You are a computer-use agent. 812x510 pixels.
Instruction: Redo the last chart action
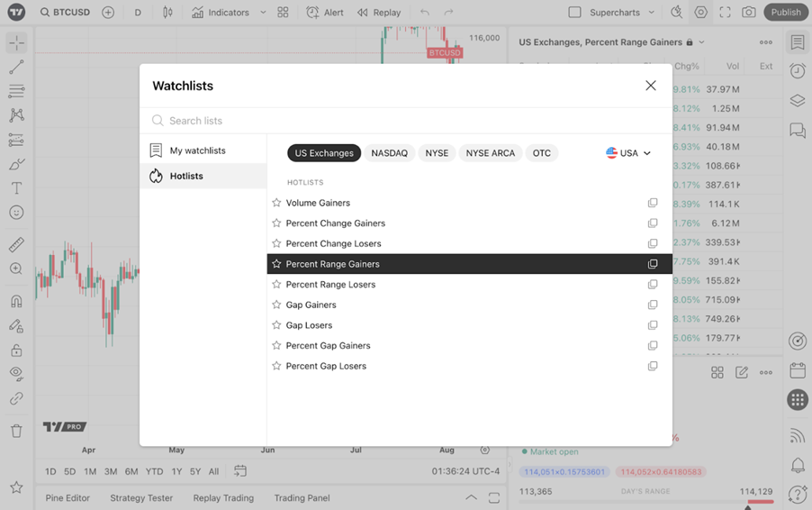coord(448,13)
